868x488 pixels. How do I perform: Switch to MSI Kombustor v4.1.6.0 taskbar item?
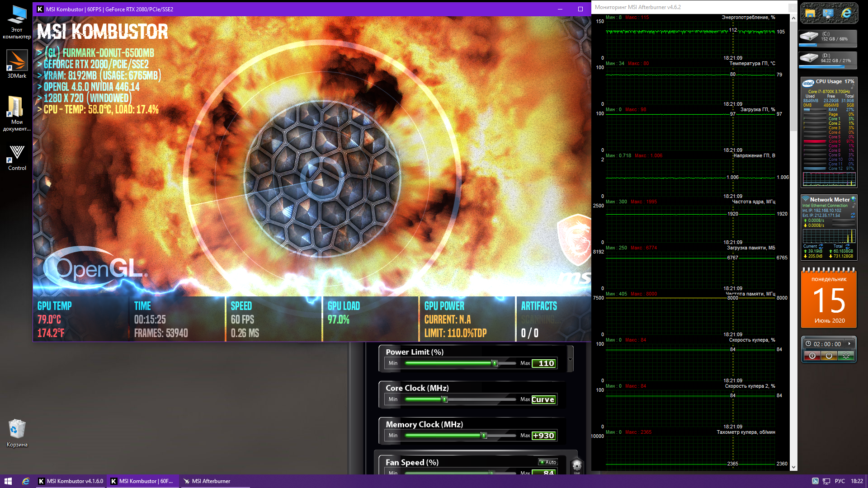coord(71,481)
